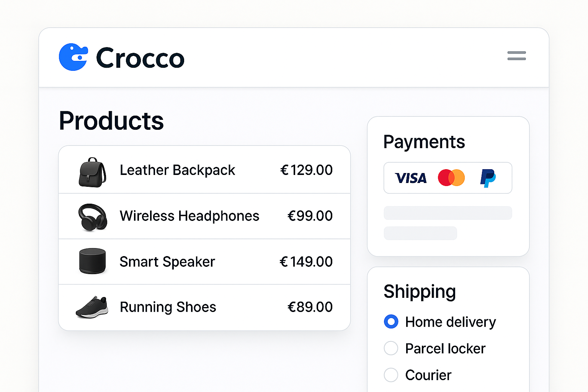Click the wide payment placeholder field
This screenshot has width=588, height=392.
point(448,213)
